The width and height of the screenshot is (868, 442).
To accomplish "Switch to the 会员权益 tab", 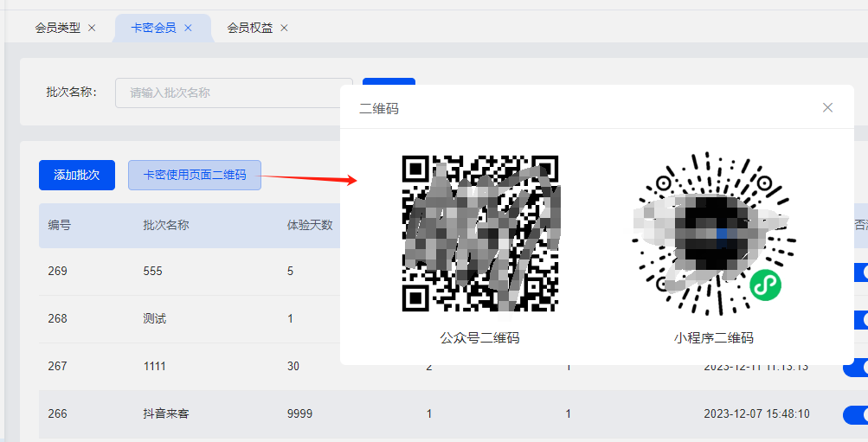I will click(x=249, y=28).
